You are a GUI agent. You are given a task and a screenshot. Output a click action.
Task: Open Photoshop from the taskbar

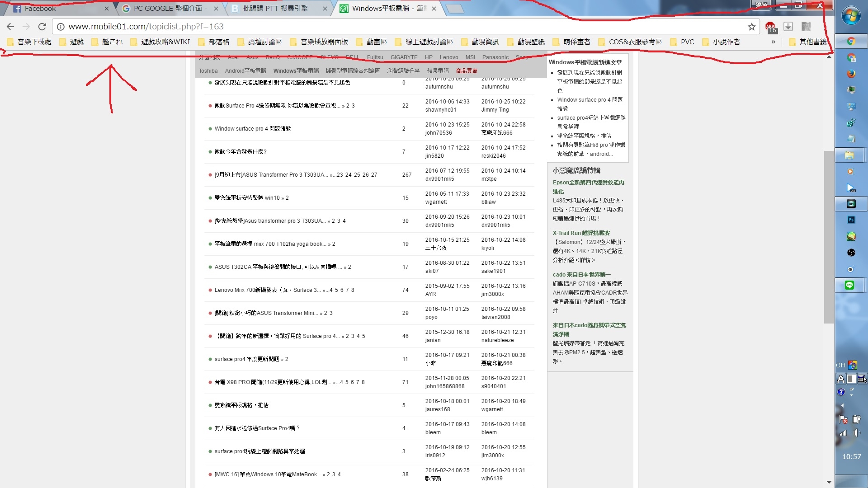[851, 220]
